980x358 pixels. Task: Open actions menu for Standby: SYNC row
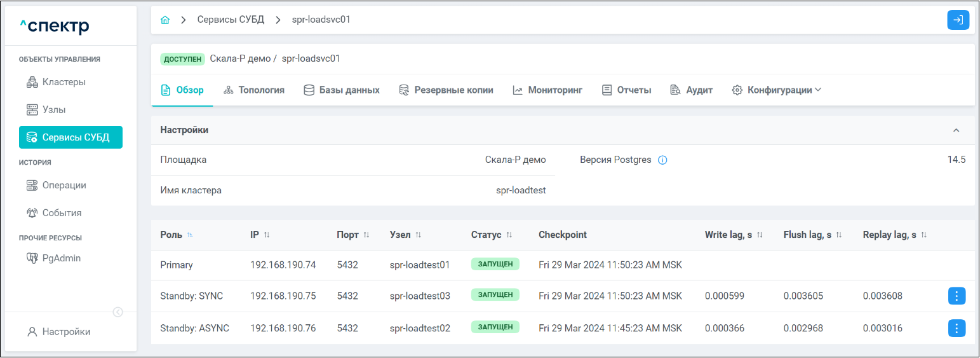tap(957, 296)
